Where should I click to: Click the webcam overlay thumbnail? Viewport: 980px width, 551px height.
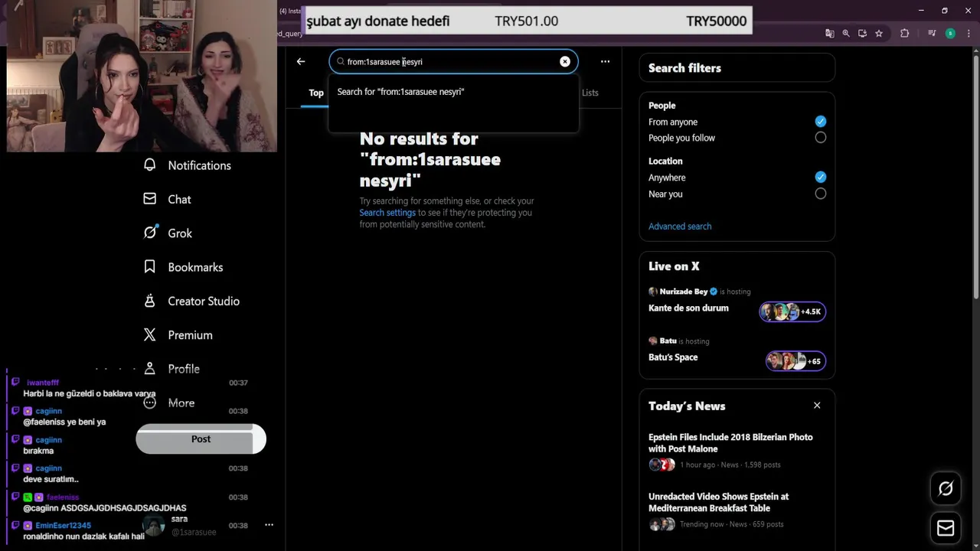(142, 76)
